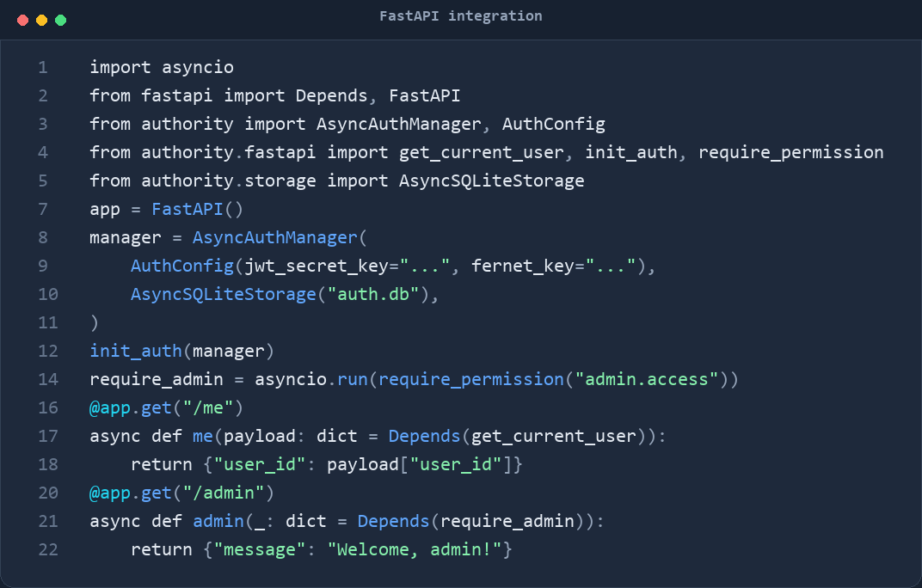The width and height of the screenshot is (922, 588).
Task: Click 'init_auth' in the line 4 import
Action: click(x=631, y=152)
